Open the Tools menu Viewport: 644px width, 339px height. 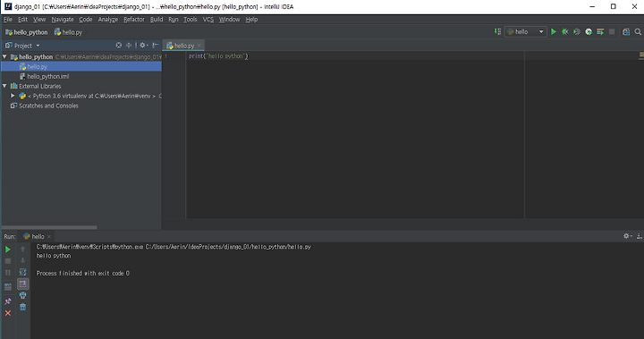[x=191, y=20]
